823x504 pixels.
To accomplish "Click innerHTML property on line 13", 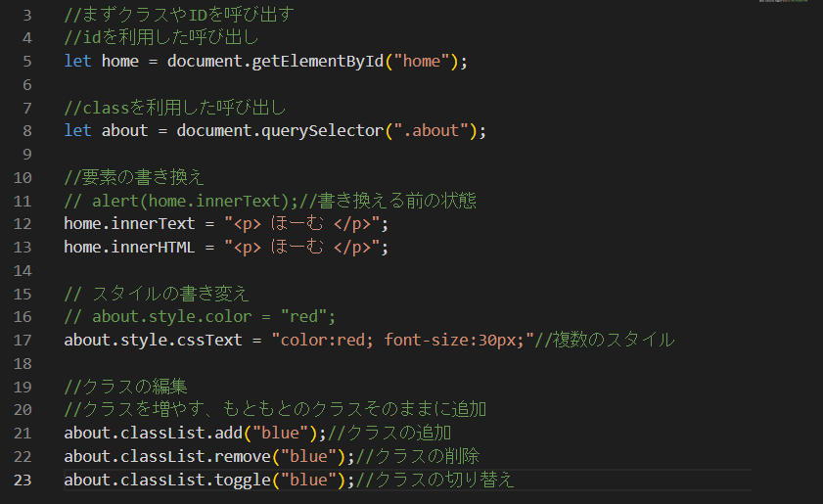I will tap(153, 247).
